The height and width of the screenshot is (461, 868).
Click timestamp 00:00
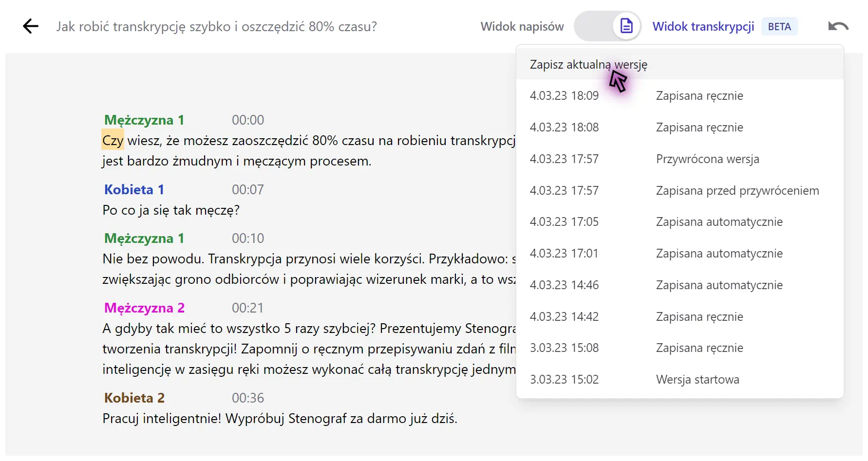[x=248, y=120]
